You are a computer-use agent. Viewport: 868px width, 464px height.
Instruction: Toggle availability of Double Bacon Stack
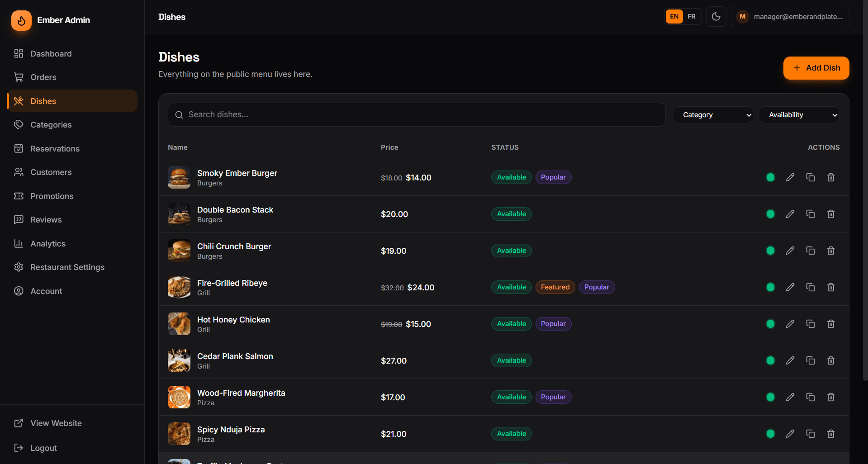(770, 214)
